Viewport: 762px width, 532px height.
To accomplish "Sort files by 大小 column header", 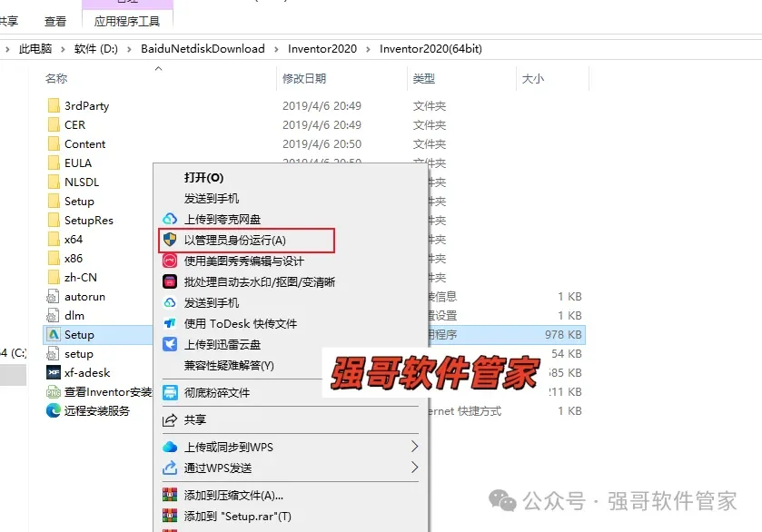I will click(x=532, y=79).
